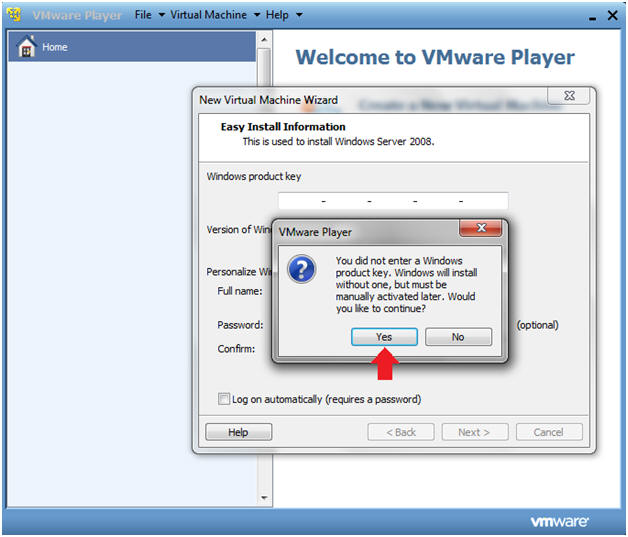Screen dimensions: 628x537
Task: Click the Password label
Action: pyautogui.click(x=240, y=325)
